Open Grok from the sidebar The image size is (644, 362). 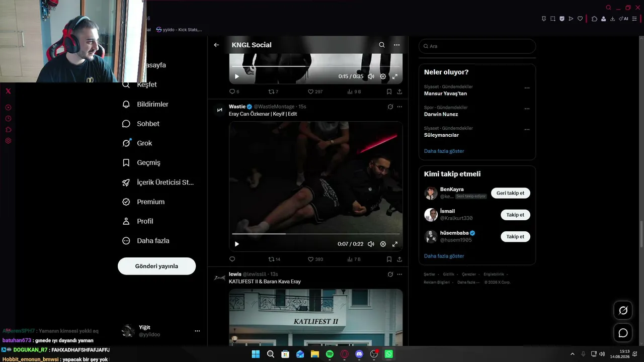pyautogui.click(x=137, y=143)
